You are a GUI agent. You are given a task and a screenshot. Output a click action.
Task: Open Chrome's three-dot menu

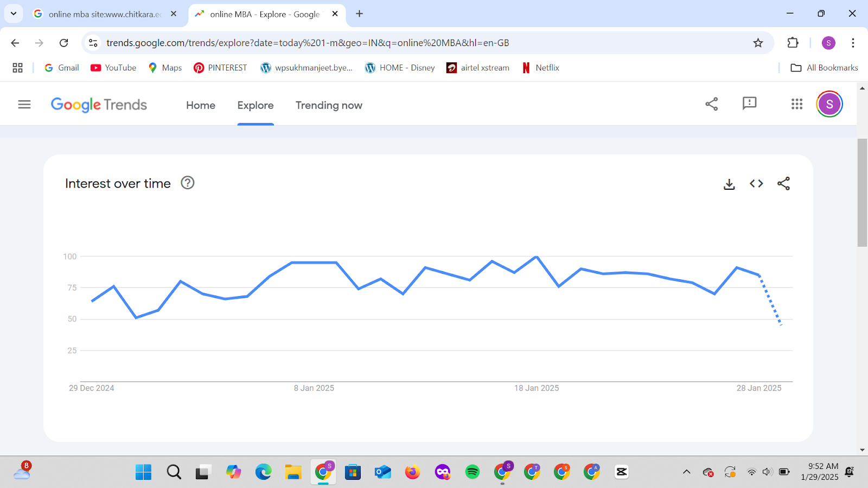[x=853, y=43]
